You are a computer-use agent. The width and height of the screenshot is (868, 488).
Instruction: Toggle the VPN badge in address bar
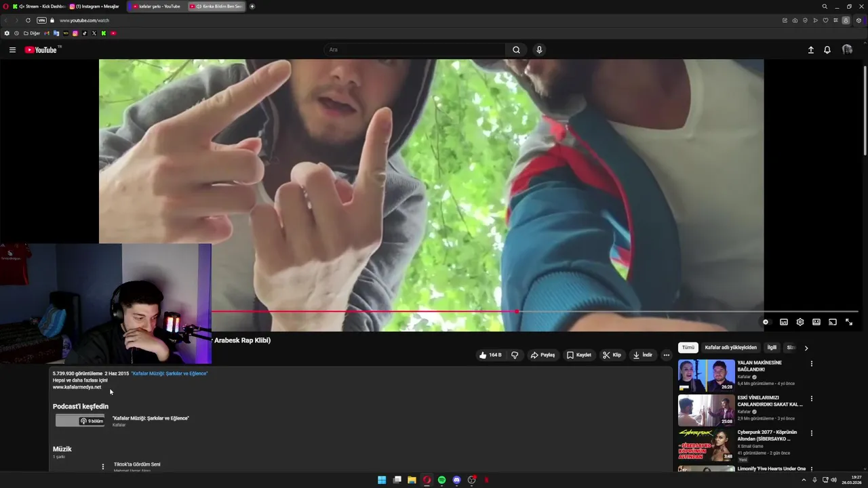coord(41,20)
